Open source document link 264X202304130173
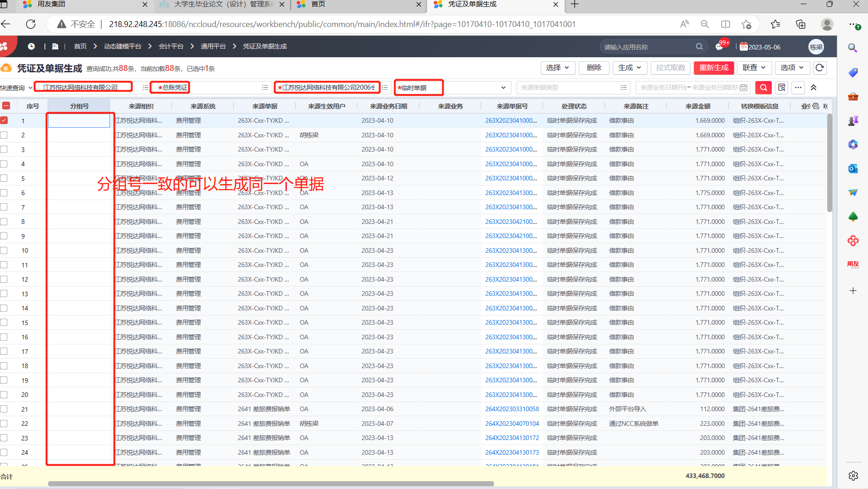 pyautogui.click(x=512, y=452)
